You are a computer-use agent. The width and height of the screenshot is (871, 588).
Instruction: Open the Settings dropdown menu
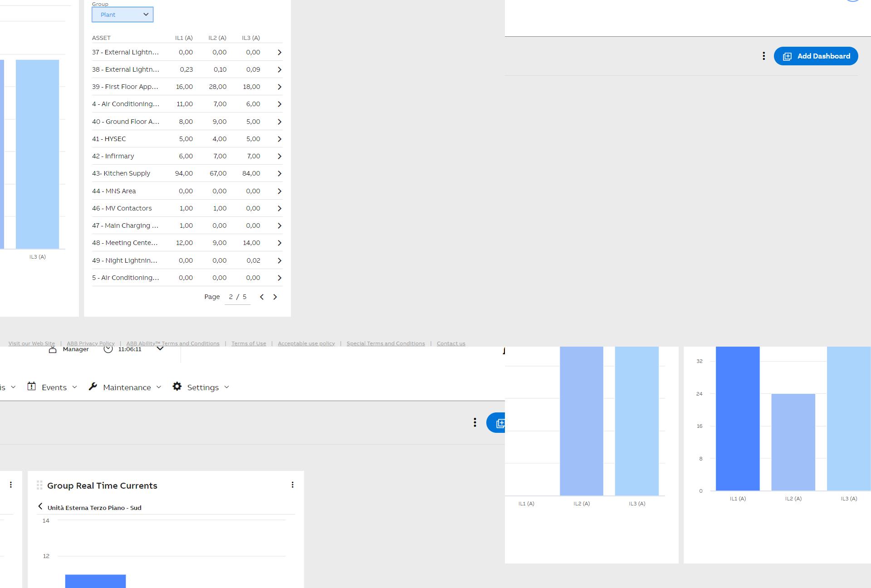(x=203, y=387)
